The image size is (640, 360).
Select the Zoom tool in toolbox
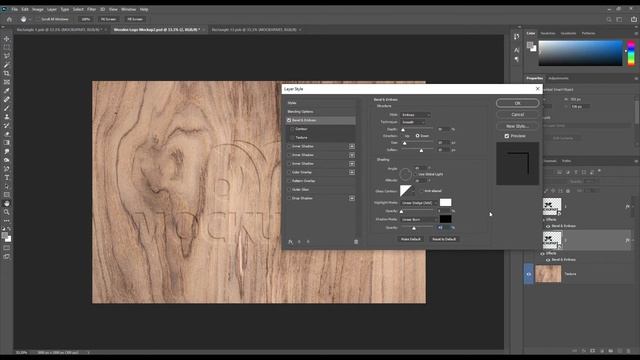[x=7, y=212]
